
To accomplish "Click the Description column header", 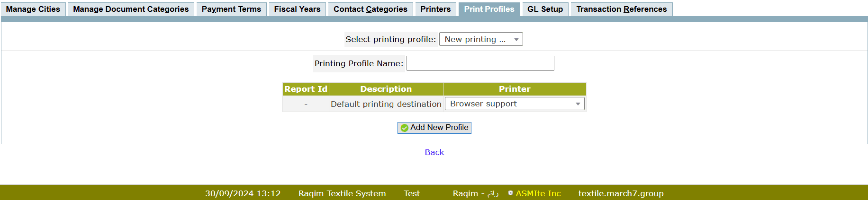I will (386, 89).
